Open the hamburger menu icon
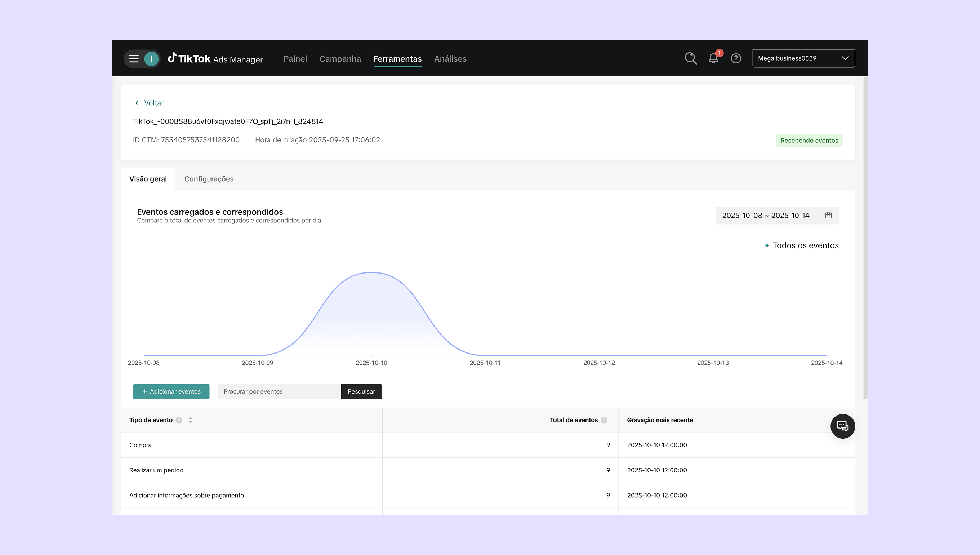The height and width of the screenshot is (555, 980). pyautogui.click(x=134, y=59)
